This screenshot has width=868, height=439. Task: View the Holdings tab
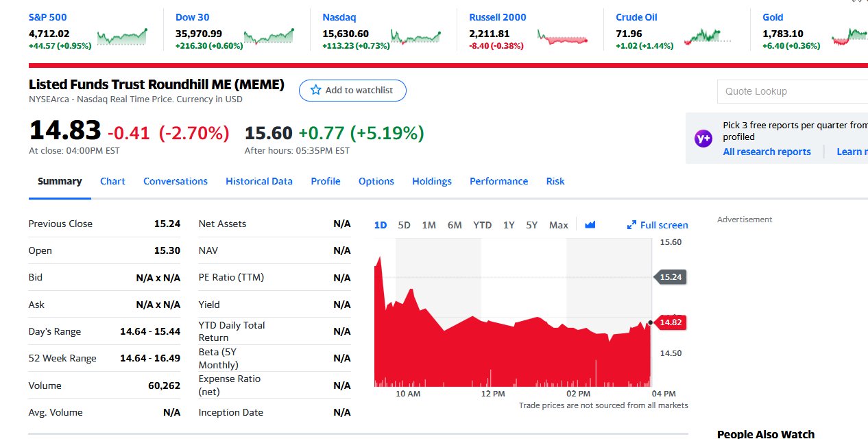coord(432,181)
